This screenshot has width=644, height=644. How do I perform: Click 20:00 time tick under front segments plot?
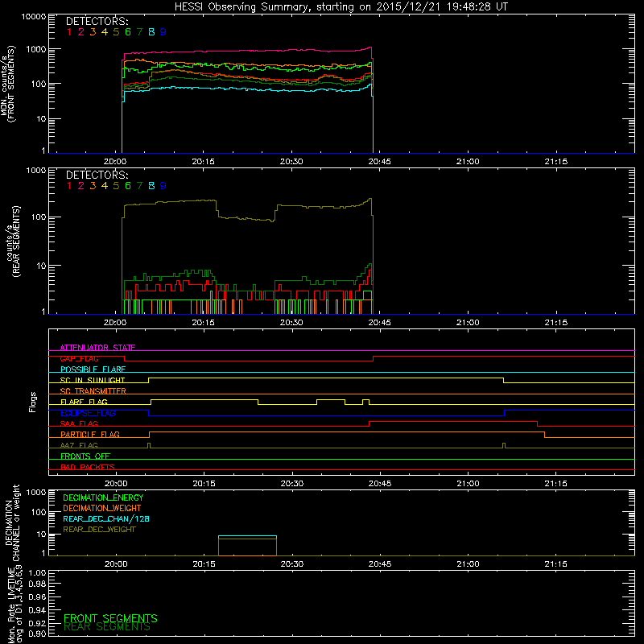pyautogui.click(x=115, y=162)
